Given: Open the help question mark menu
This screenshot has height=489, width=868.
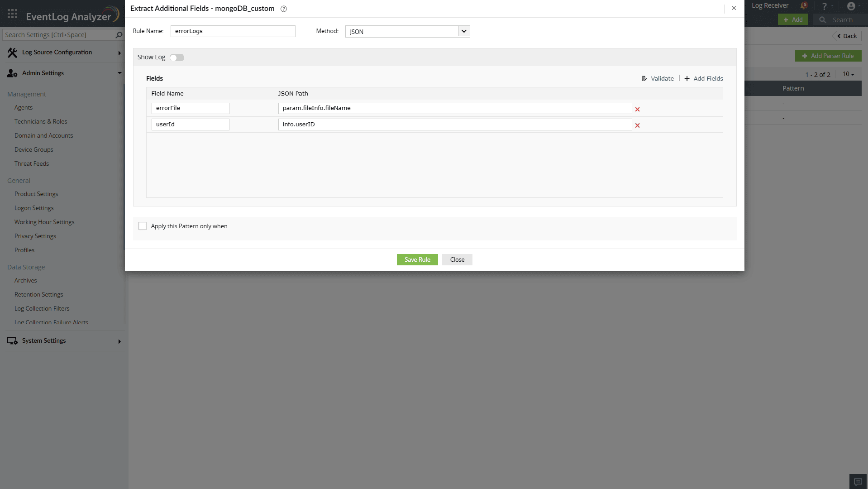Looking at the screenshot, I should (x=825, y=6).
